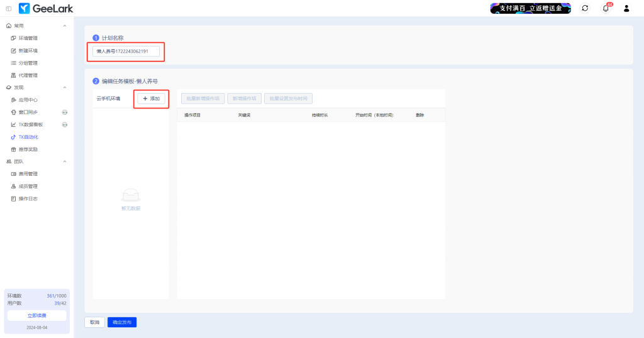Screen dimensions: 644x338
Task: Click the 窗口同步 badge icon
Action: coord(64,112)
